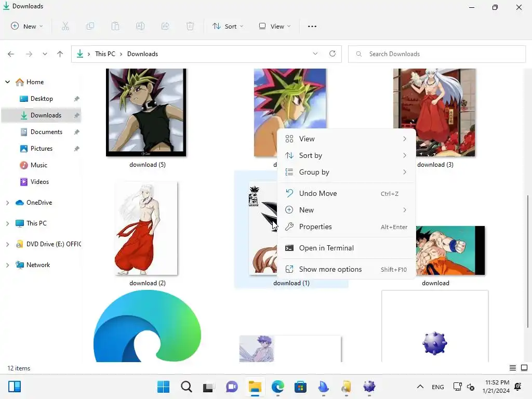532x399 pixels.
Task: Open Microsoft Edge from taskbar
Action: [x=278, y=387]
